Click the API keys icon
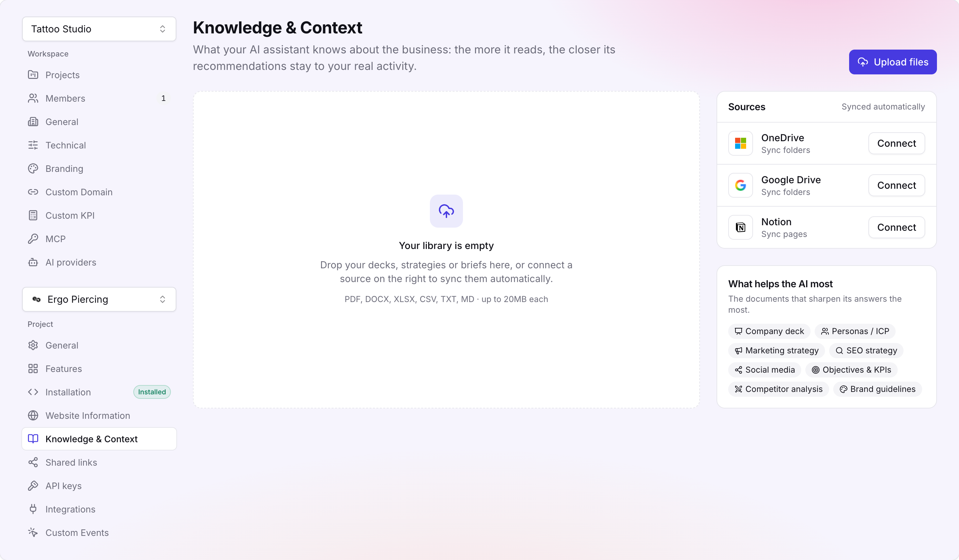The image size is (959, 560). pyautogui.click(x=33, y=485)
